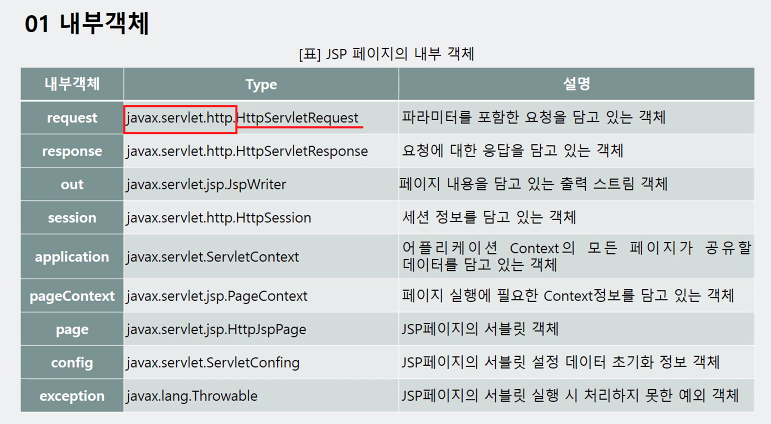Click description '페이지 내용을 담고 있는 출력 스트림 객체'
Screen dimensions: 771x424
point(534,183)
